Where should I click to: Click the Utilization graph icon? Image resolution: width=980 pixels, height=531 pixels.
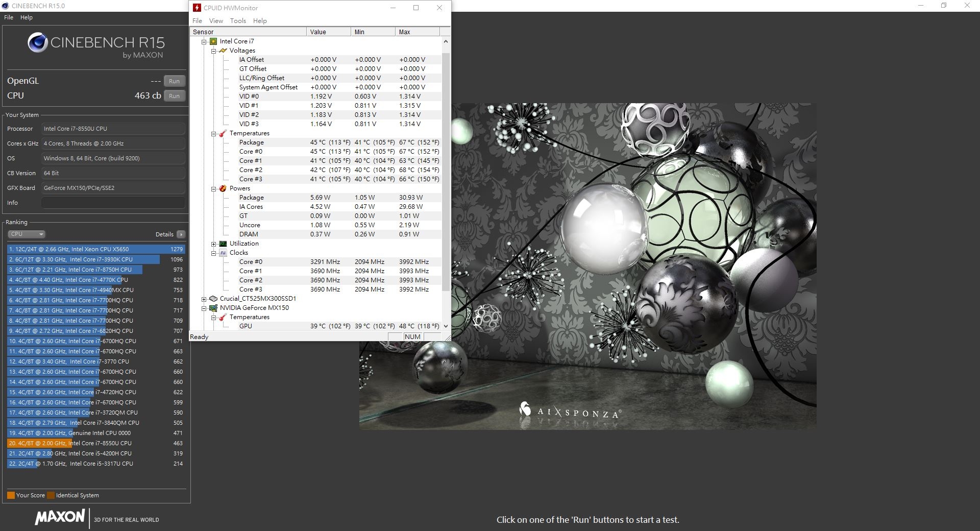(223, 244)
